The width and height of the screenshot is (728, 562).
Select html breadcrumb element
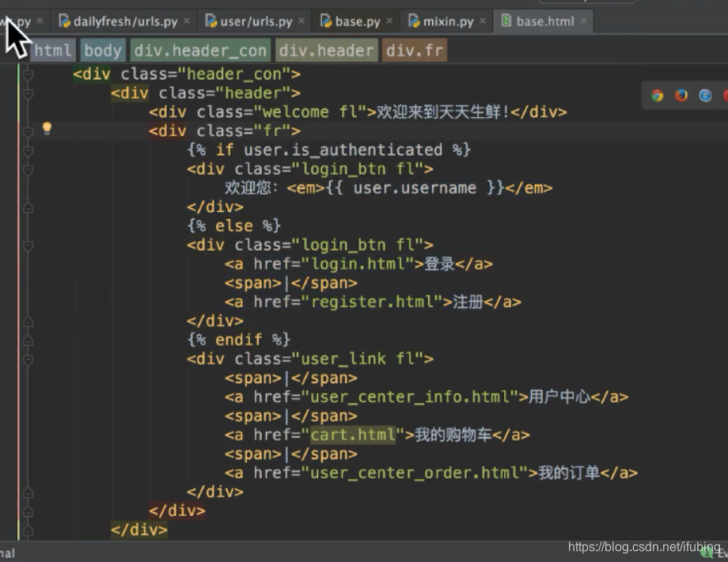[x=52, y=50]
